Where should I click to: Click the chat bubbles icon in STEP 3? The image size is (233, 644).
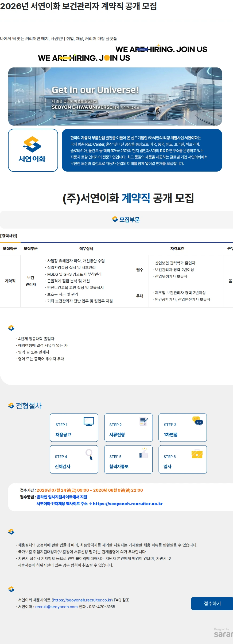tap(198, 421)
